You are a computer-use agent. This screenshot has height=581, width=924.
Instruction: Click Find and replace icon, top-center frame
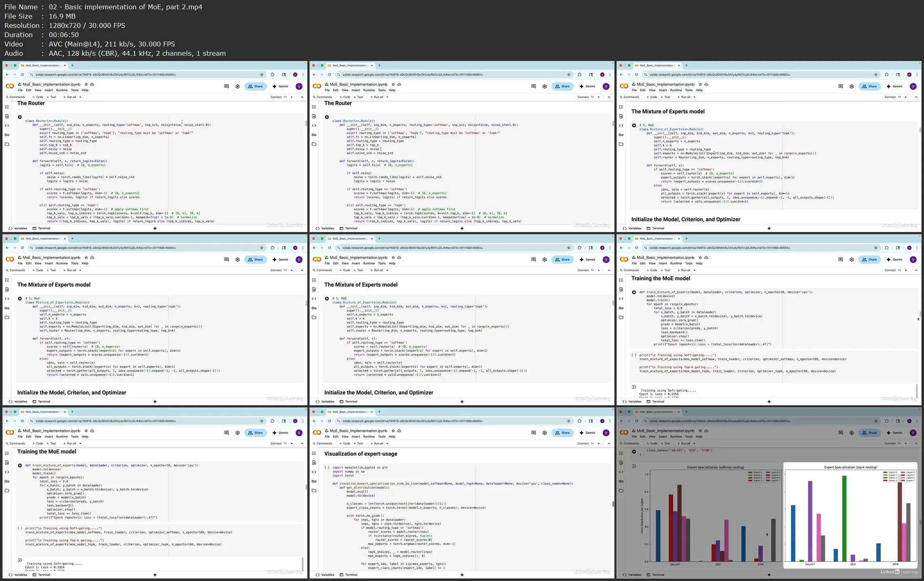point(314,116)
